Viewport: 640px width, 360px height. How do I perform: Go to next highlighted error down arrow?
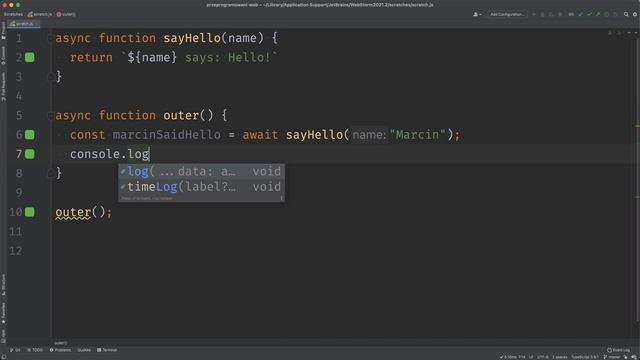[636, 33]
